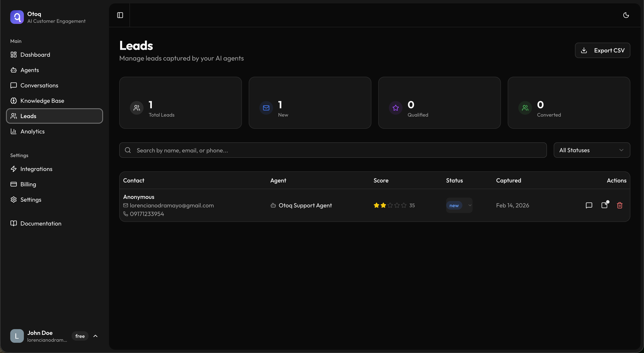
Task: Toggle the sidebar panel icon
Action: [120, 15]
